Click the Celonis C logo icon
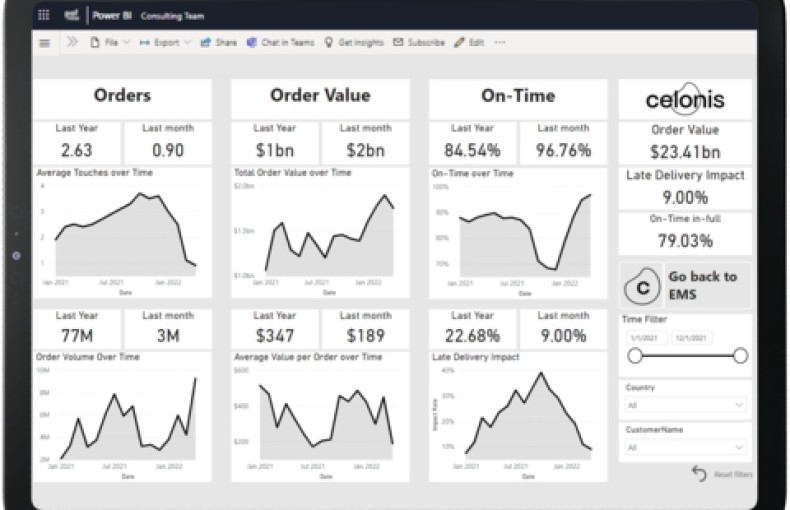 click(645, 287)
